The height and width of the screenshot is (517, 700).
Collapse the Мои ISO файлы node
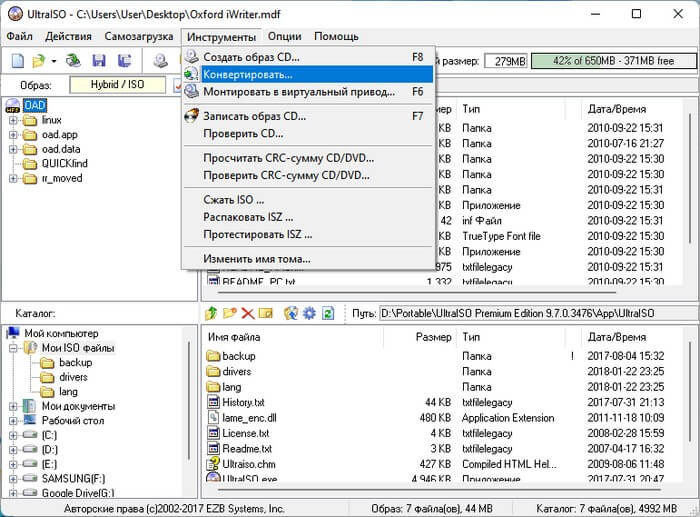(x=13, y=348)
